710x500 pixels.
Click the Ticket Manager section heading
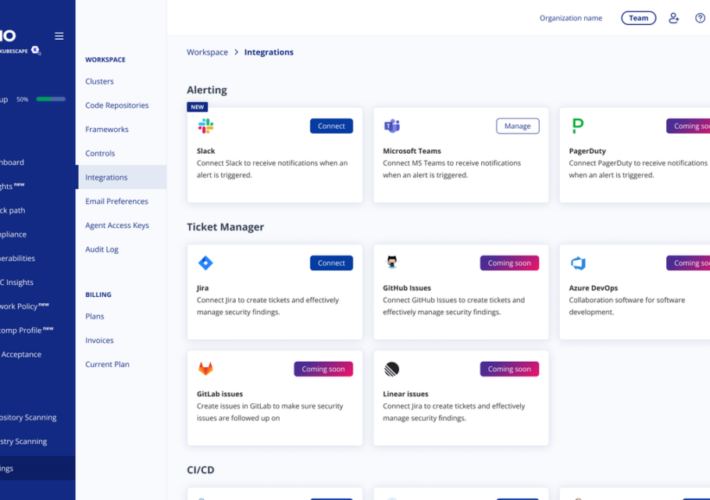point(225,227)
